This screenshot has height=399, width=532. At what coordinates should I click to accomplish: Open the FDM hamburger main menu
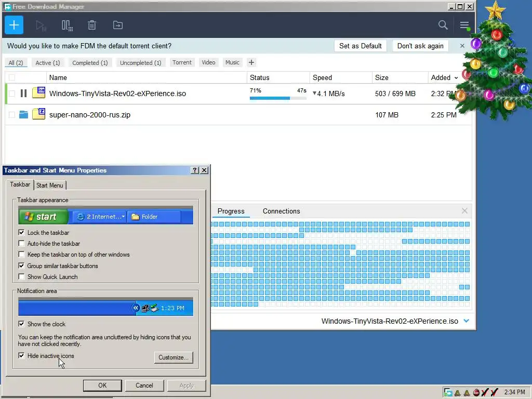tap(464, 25)
